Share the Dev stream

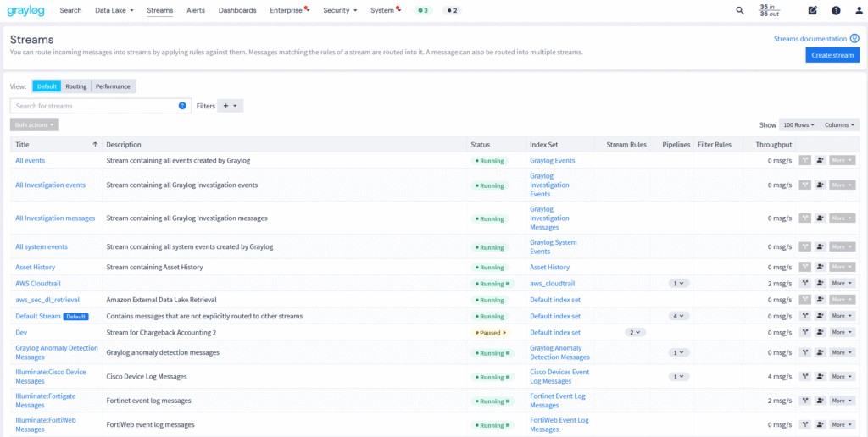click(821, 333)
